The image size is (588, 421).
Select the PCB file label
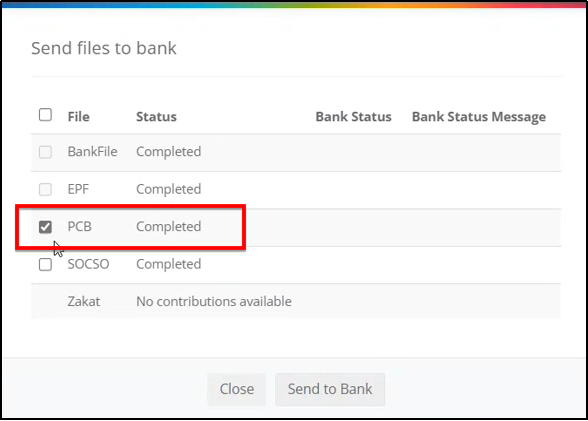coord(80,226)
